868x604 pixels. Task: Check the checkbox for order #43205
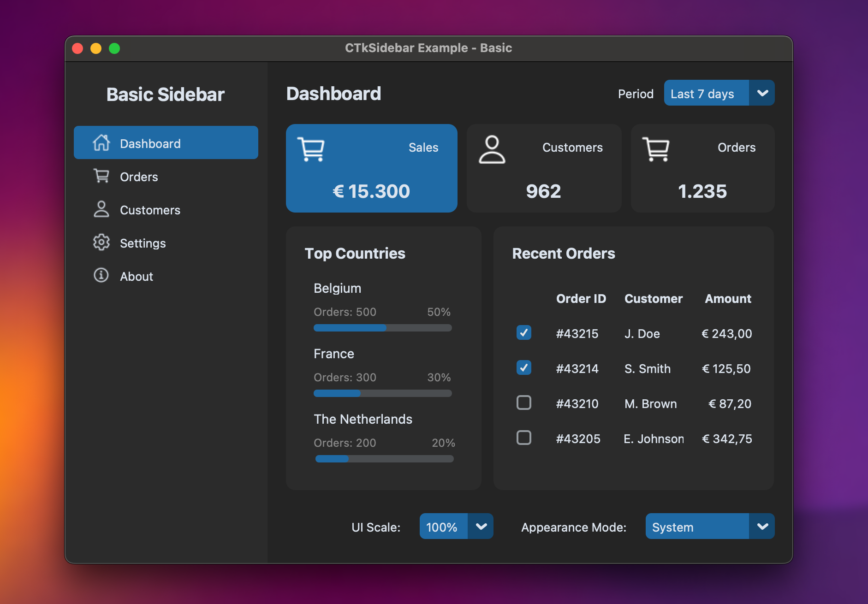click(524, 438)
